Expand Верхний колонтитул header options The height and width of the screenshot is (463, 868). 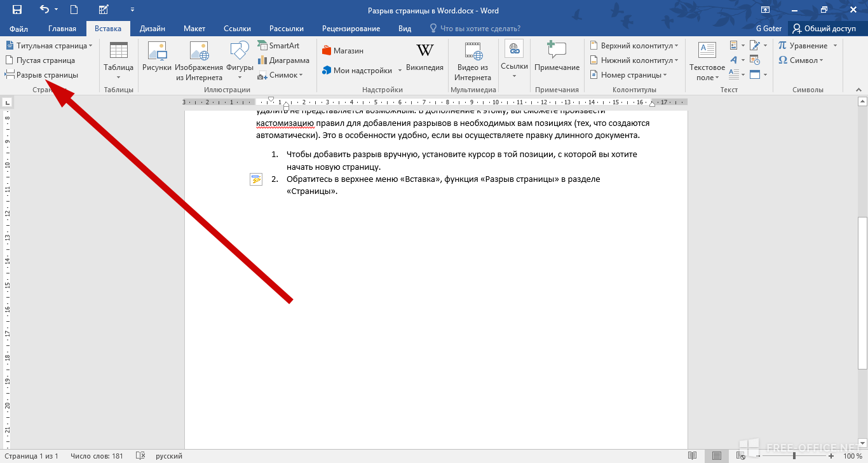[634, 46]
